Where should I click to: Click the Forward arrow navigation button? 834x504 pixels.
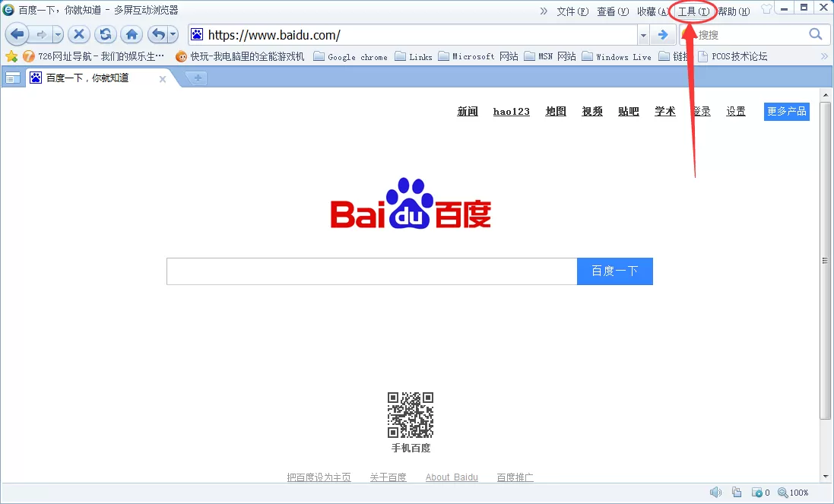[x=42, y=35]
